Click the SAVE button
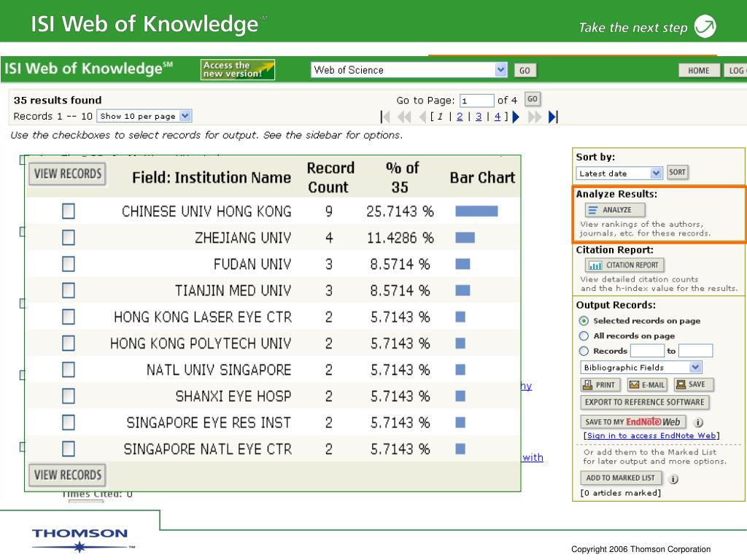The image size is (747, 560). tap(694, 385)
